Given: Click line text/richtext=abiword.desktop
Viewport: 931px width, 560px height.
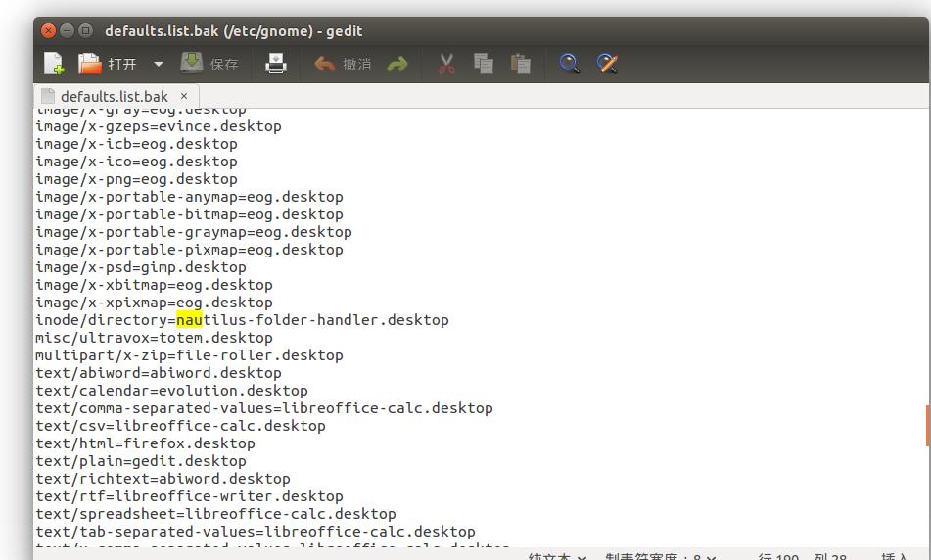Looking at the screenshot, I should (x=163, y=479).
